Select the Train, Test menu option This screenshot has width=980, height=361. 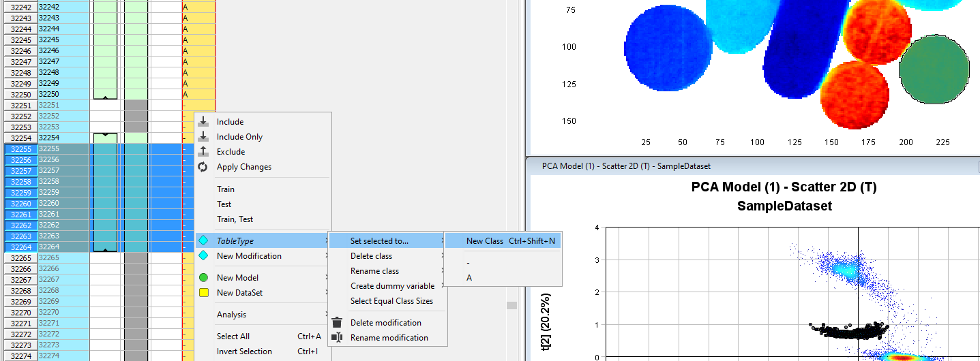click(x=235, y=219)
